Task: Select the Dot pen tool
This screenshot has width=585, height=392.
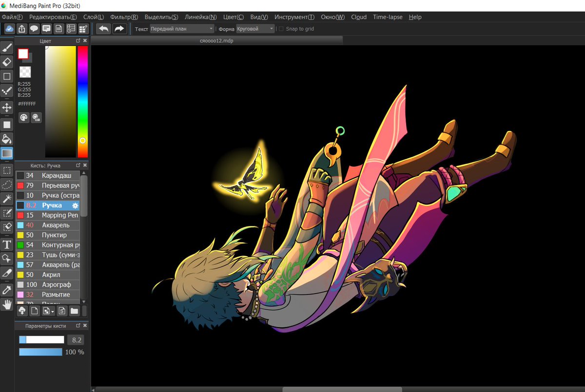Action: 7,91
